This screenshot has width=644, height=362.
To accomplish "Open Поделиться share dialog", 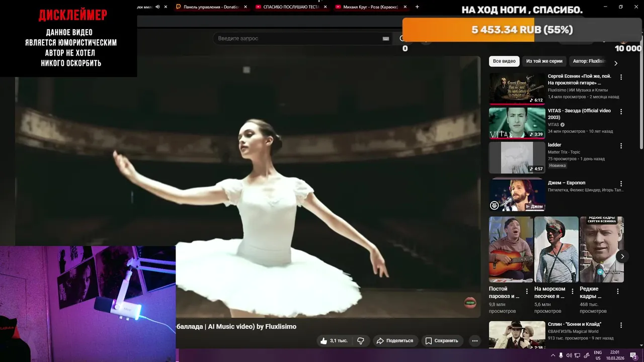I will (x=395, y=341).
